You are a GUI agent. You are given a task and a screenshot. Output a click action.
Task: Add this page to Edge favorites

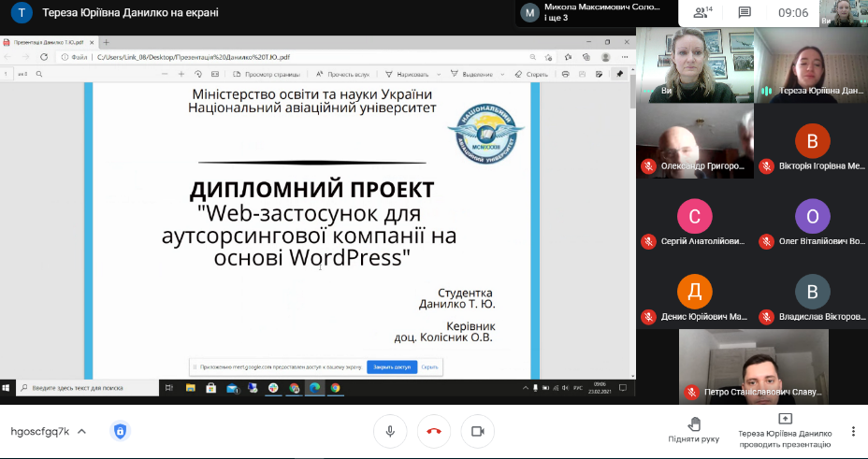click(x=549, y=57)
